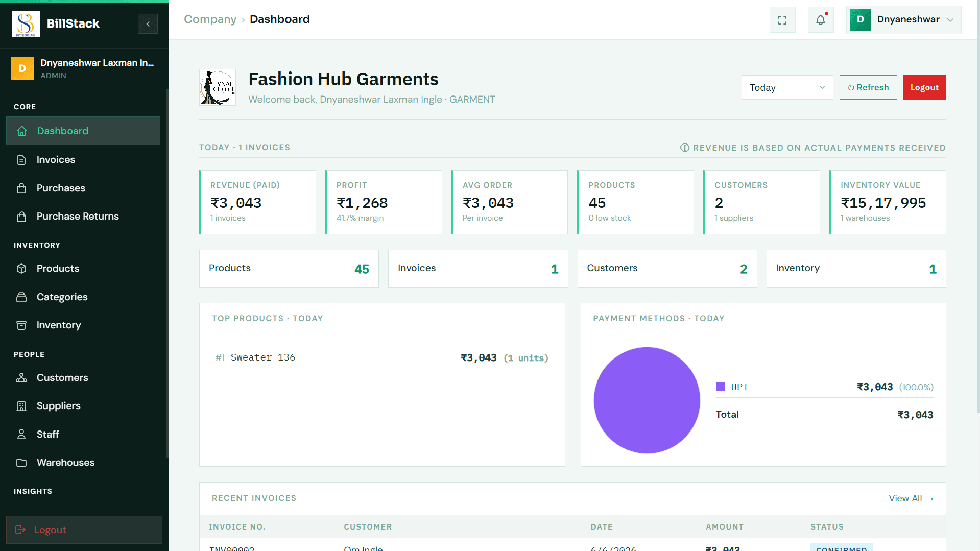Click the Dashboard home icon in sidebar
The width and height of the screenshot is (980, 551).
click(x=22, y=131)
